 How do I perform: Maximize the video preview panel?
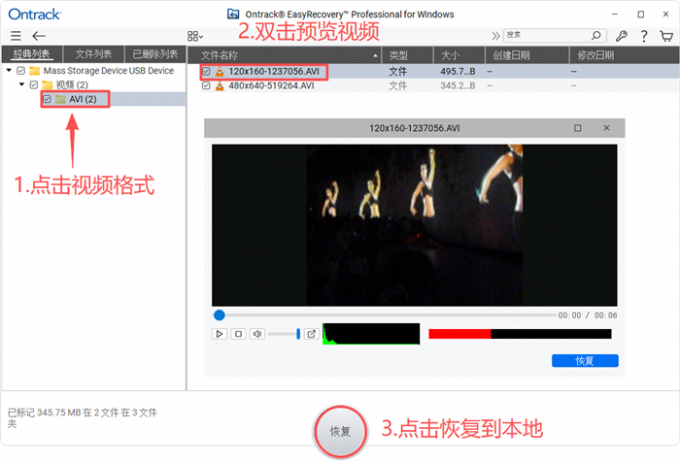[578, 128]
